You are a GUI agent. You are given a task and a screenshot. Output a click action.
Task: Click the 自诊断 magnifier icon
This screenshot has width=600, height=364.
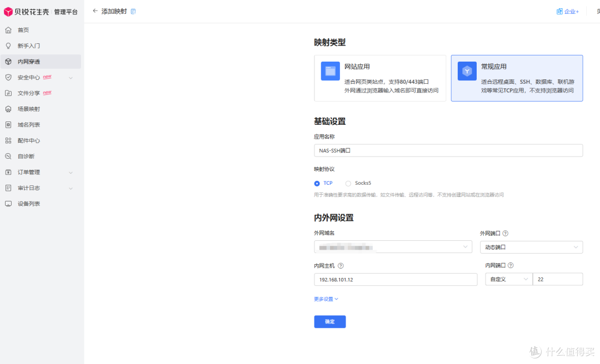click(8, 156)
